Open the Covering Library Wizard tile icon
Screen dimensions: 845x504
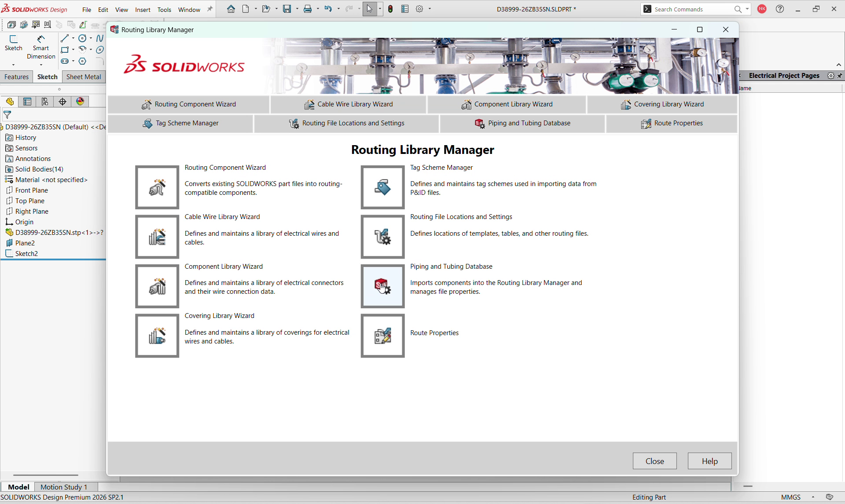[157, 336]
